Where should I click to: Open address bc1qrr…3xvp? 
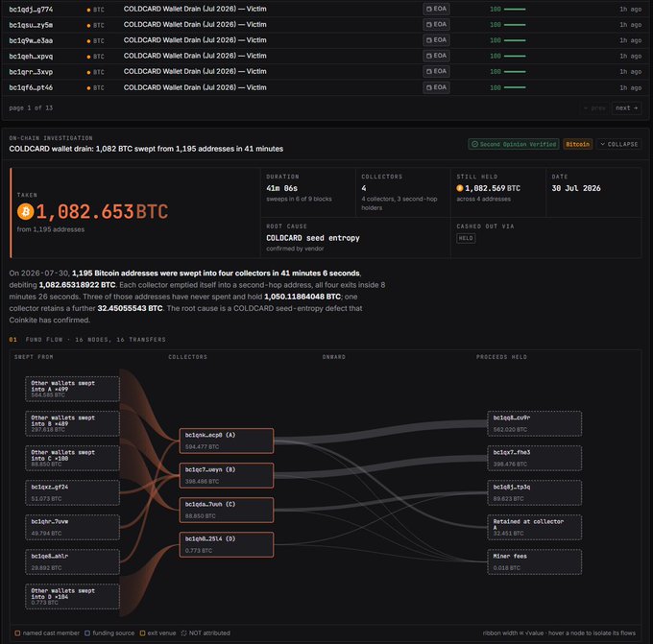pos(31,72)
